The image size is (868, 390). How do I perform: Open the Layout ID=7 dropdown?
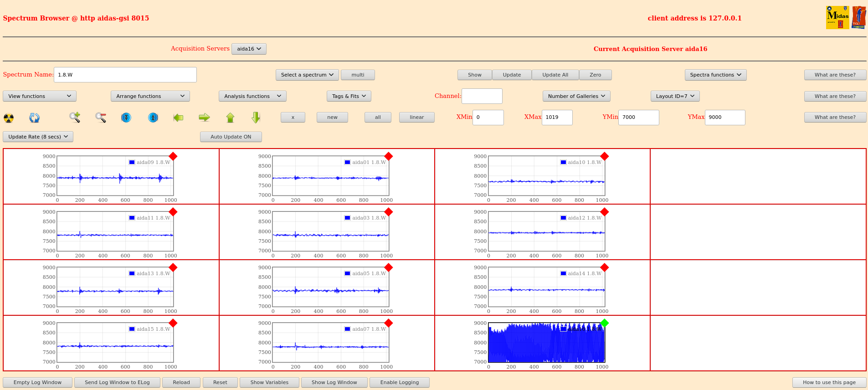675,96
